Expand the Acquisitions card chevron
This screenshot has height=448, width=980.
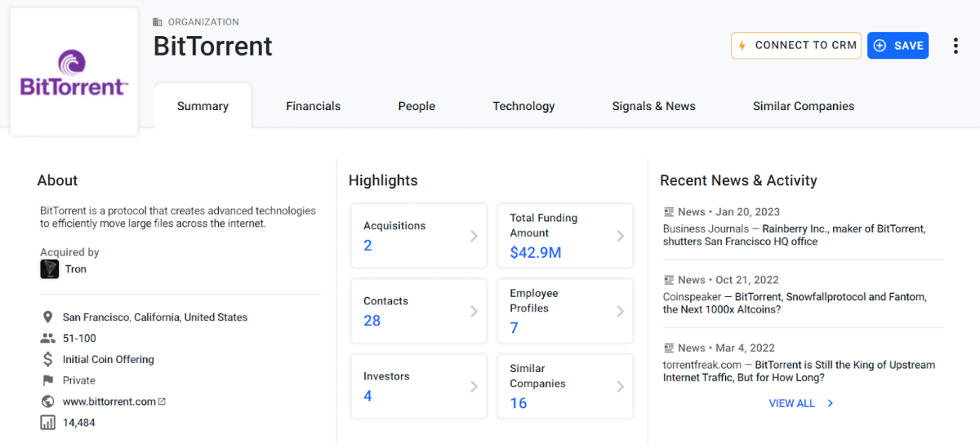pyautogui.click(x=474, y=236)
